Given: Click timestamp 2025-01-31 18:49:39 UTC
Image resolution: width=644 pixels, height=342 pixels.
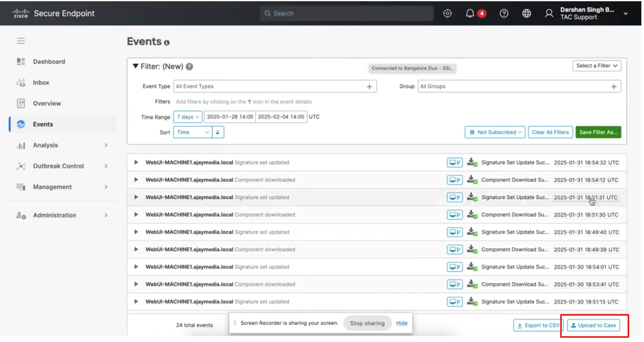Looking at the screenshot, I should coord(587,250).
